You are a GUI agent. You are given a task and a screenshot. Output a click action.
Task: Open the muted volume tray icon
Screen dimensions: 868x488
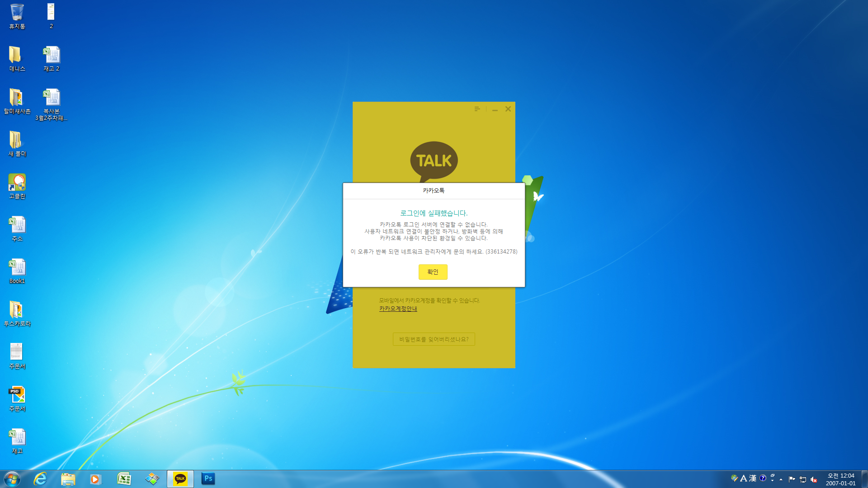pos(814,479)
